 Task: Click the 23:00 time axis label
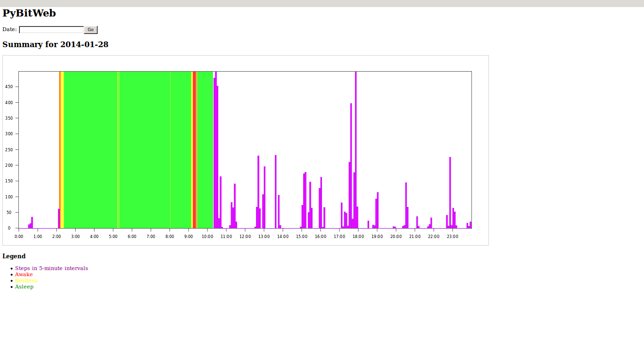click(453, 237)
